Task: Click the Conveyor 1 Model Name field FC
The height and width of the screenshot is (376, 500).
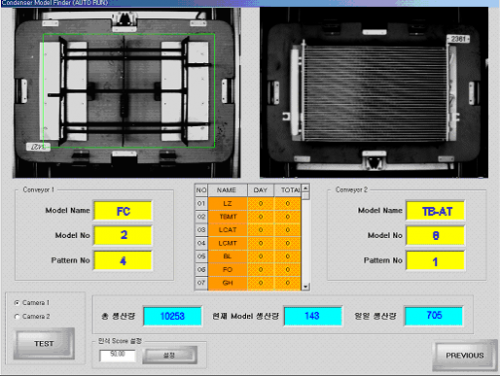Action: [x=123, y=211]
